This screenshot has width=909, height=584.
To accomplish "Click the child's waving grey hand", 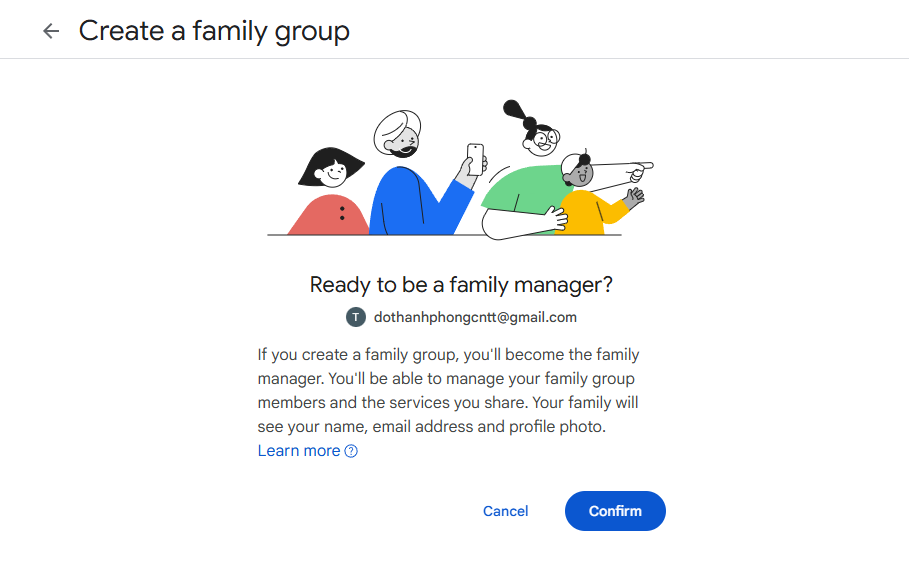I will [x=634, y=198].
